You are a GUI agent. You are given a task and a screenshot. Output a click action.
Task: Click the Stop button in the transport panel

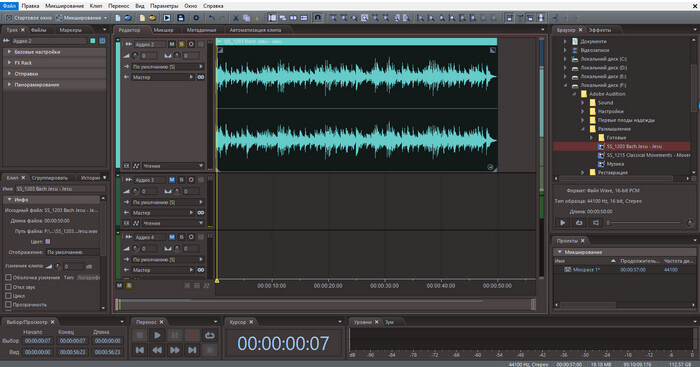pos(140,335)
